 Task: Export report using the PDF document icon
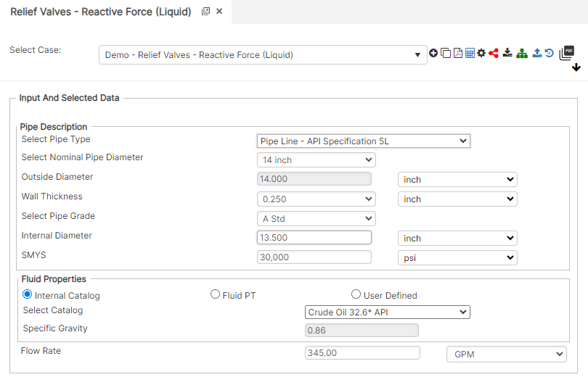(x=458, y=53)
